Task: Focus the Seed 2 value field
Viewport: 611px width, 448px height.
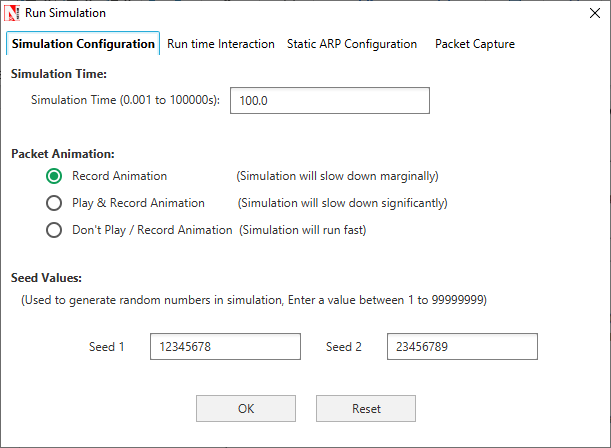Action: coord(462,347)
